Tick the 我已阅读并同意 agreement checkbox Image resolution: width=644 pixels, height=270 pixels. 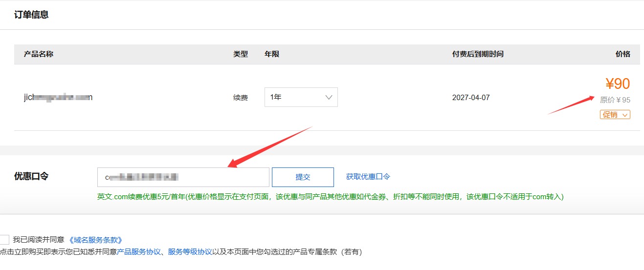(4, 240)
